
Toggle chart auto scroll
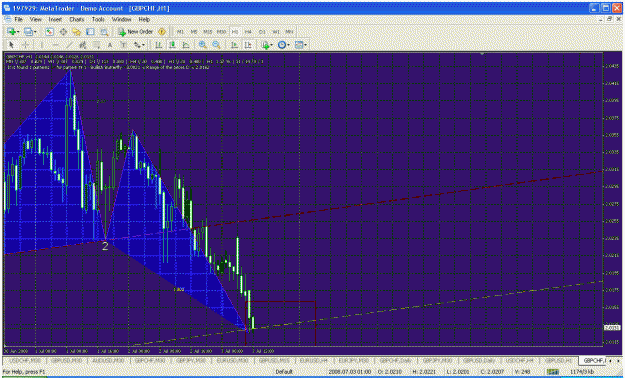point(234,45)
